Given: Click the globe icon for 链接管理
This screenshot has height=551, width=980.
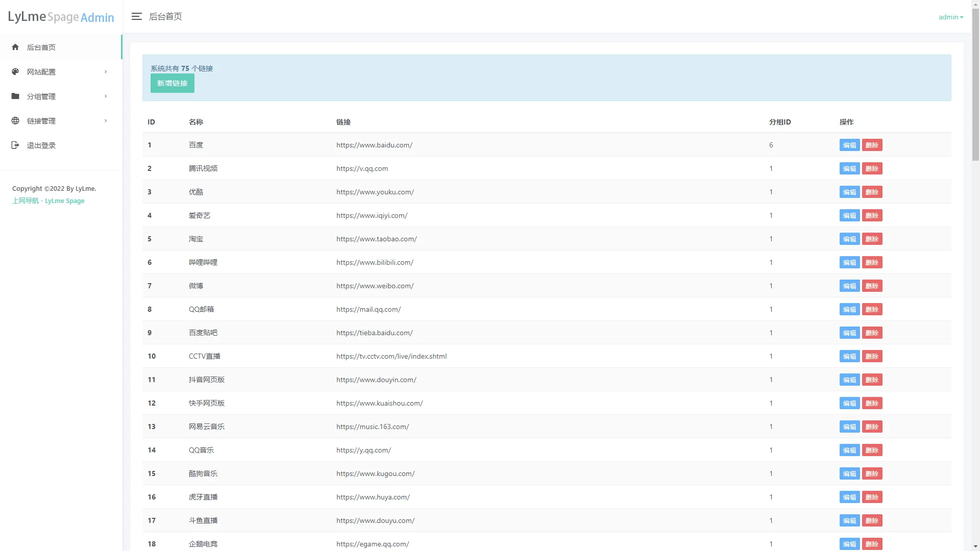Looking at the screenshot, I should pos(15,120).
